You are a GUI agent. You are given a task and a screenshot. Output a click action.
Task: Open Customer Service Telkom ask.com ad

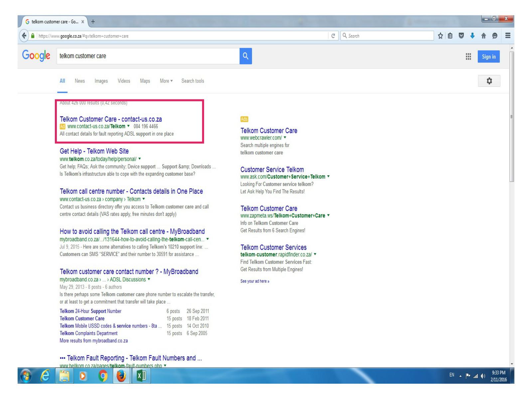[x=272, y=170]
